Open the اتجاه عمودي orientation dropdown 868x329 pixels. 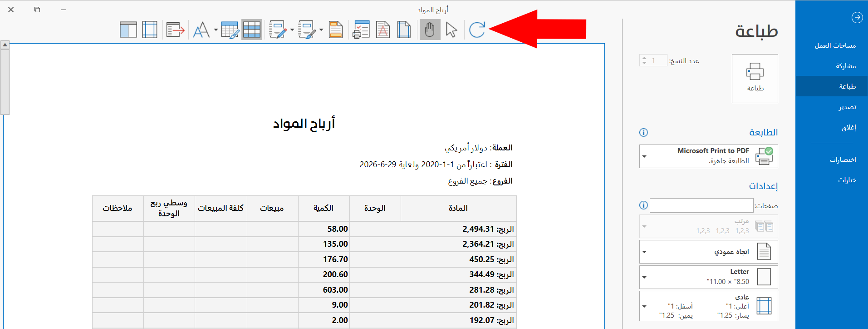(709, 252)
